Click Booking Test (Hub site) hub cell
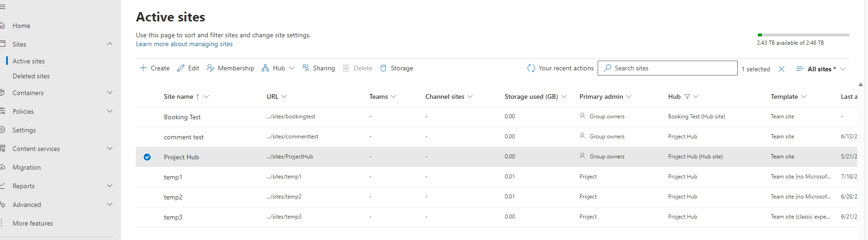This screenshot has width=868, height=240. 696,117
